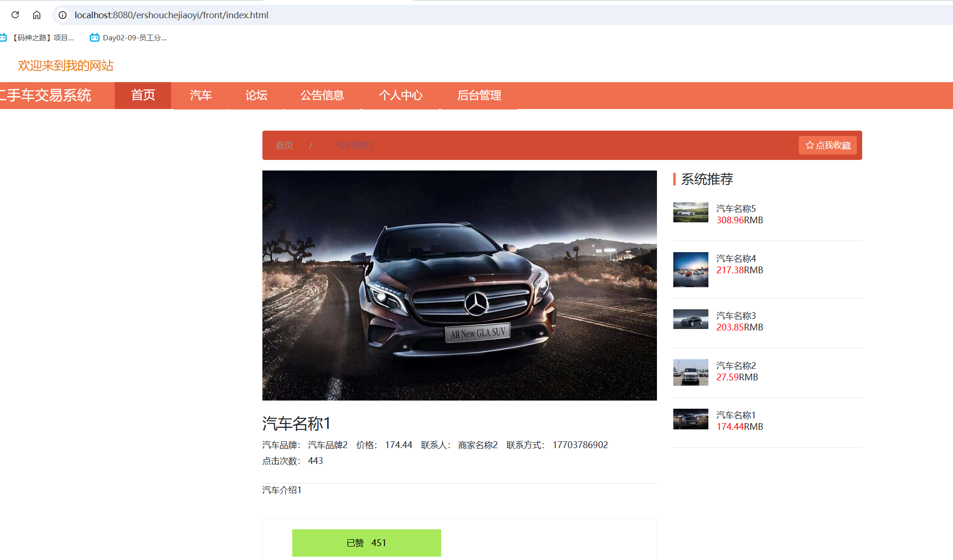Click the main Mercedes GLA car image

tap(459, 285)
